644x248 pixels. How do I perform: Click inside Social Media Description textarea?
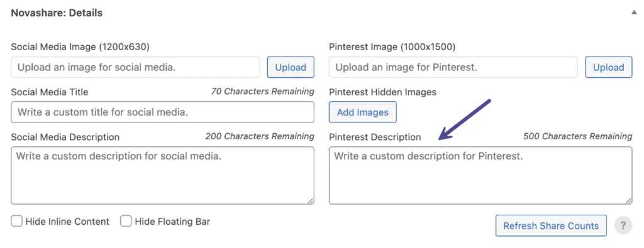pos(163,175)
